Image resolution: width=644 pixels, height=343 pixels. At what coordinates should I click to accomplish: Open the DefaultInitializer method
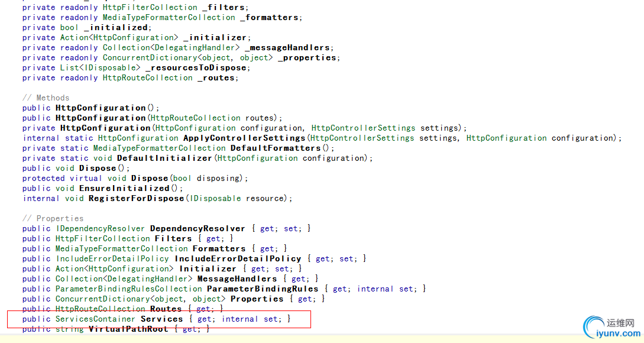click(x=164, y=158)
